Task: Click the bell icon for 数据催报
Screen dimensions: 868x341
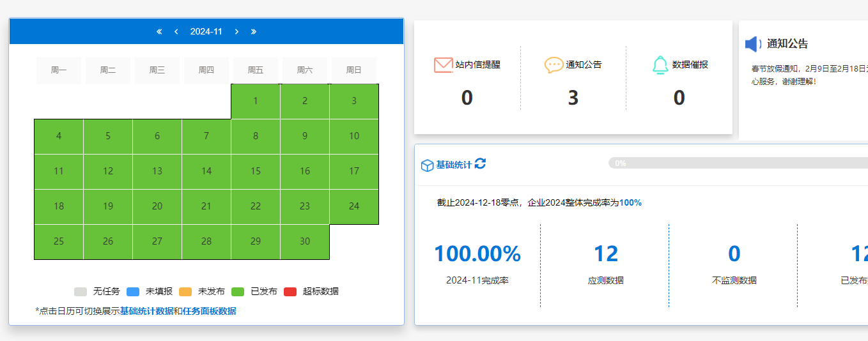Action: click(x=660, y=64)
